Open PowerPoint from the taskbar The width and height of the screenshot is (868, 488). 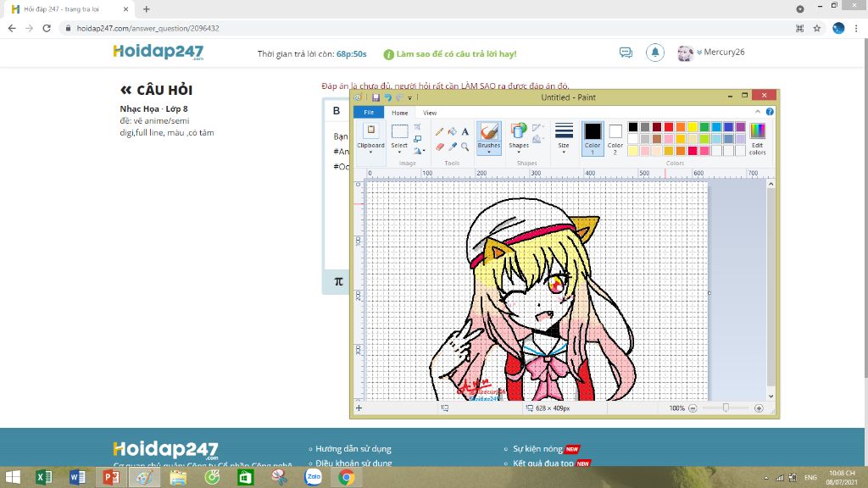(111, 477)
